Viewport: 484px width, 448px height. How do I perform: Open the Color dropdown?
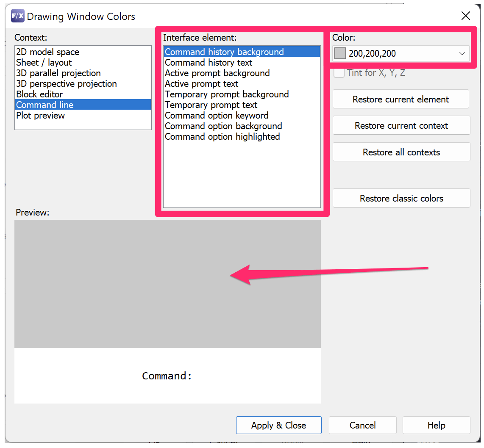[462, 53]
